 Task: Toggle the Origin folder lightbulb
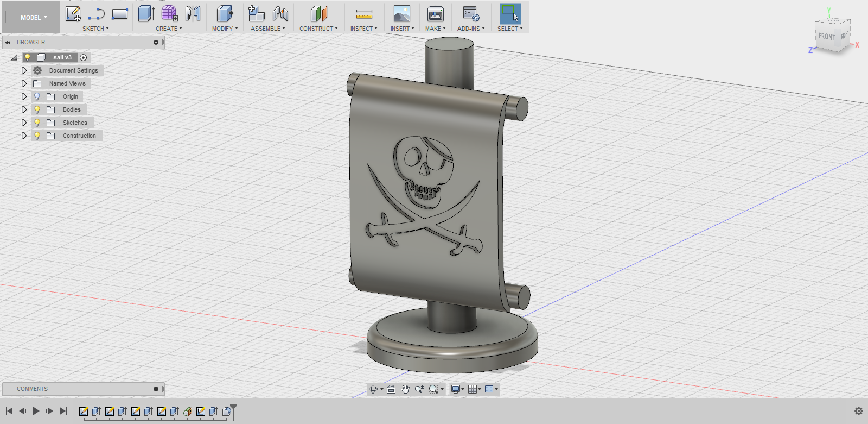coord(37,96)
